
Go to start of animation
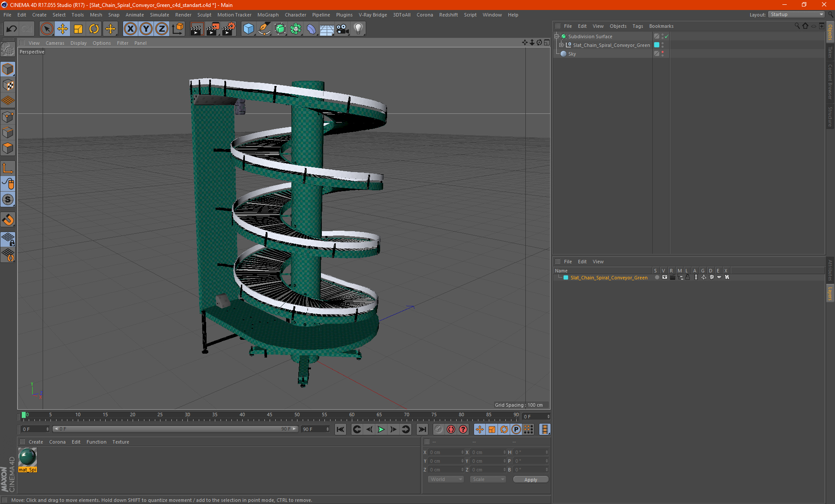[x=340, y=429]
